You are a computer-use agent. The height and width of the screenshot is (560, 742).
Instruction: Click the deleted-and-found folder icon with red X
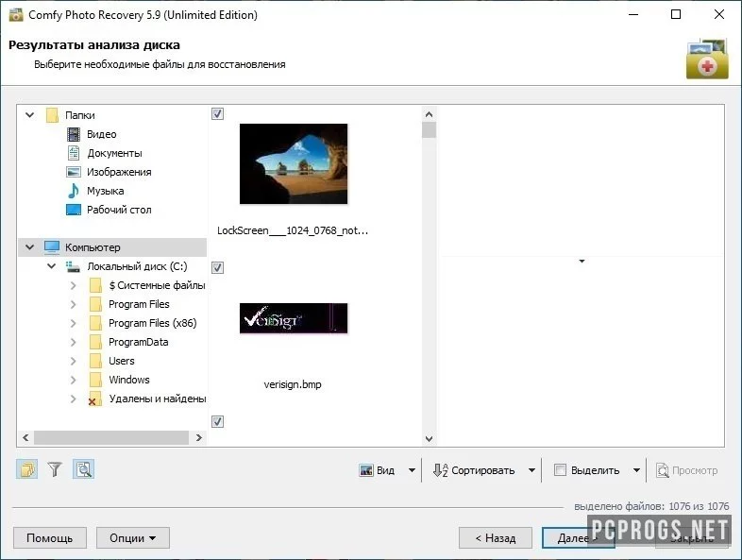(x=95, y=399)
